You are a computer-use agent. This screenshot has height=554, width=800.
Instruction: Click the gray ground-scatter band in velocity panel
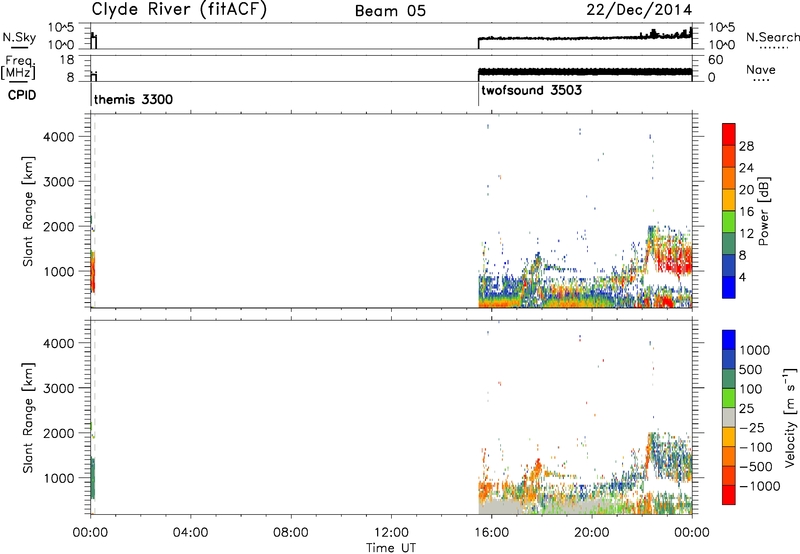(500, 507)
